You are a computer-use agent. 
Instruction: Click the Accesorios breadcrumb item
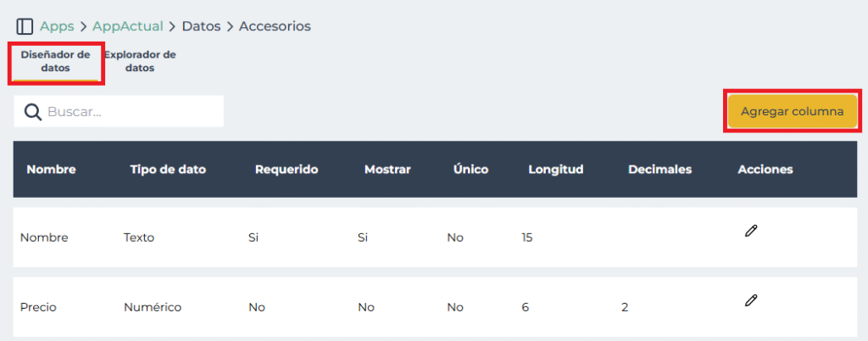coord(275,26)
